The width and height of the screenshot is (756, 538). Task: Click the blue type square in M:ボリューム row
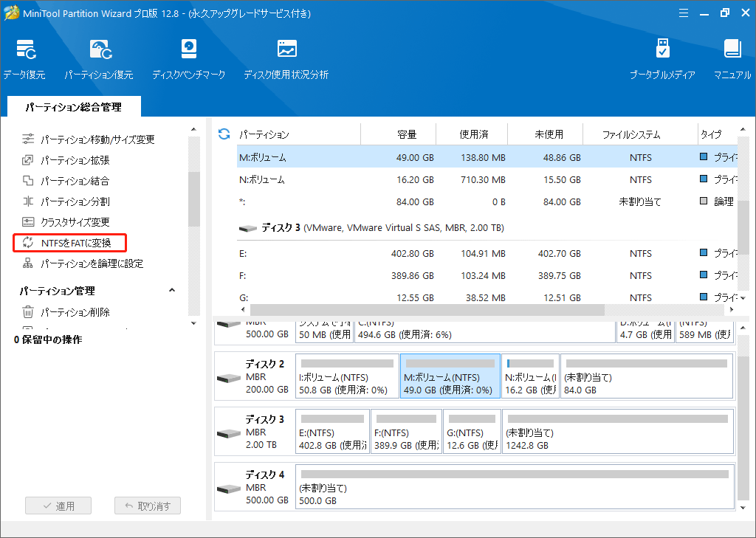point(704,156)
